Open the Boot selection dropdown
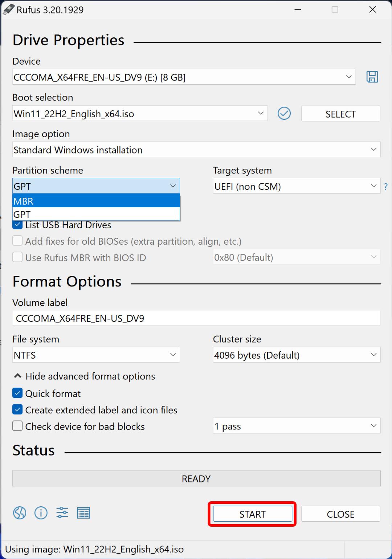 tap(140, 114)
